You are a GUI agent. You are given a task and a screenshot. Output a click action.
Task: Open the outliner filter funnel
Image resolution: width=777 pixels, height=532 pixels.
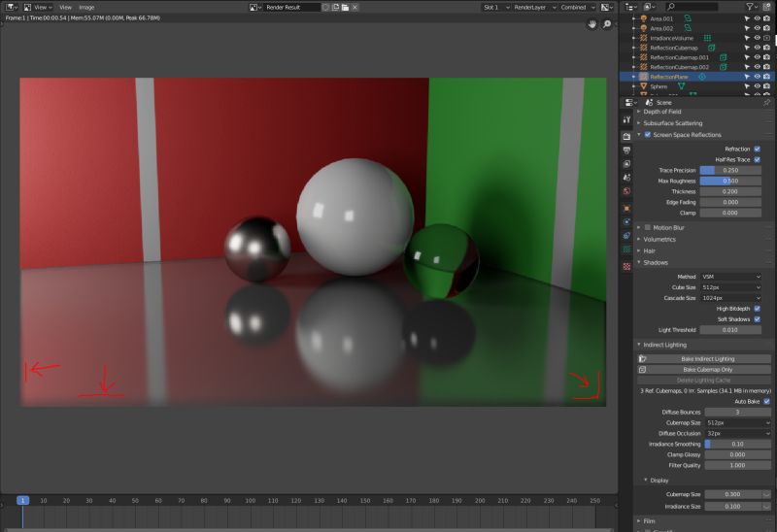click(751, 7)
